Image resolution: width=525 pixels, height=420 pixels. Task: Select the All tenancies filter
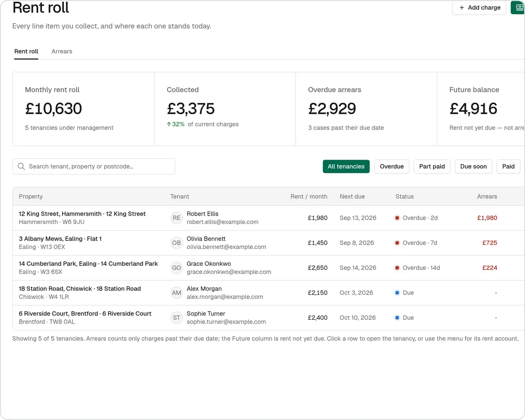(346, 166)
